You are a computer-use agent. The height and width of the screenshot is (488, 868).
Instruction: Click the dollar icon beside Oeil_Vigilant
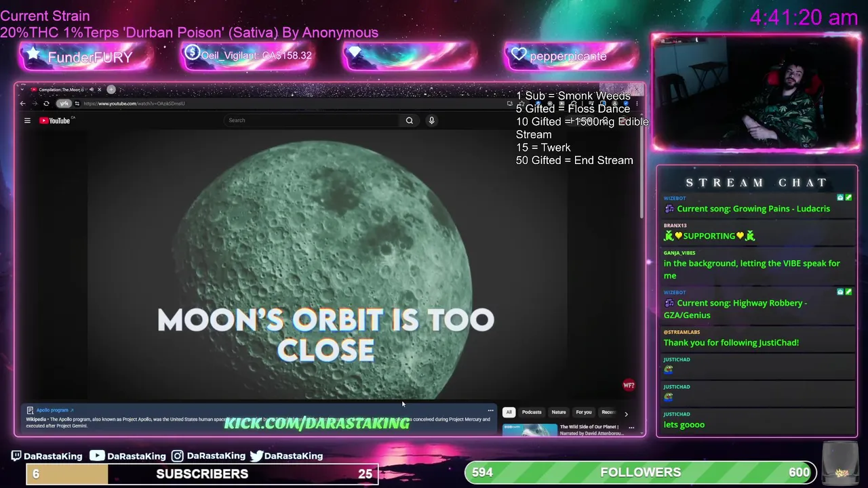[192, 53]
